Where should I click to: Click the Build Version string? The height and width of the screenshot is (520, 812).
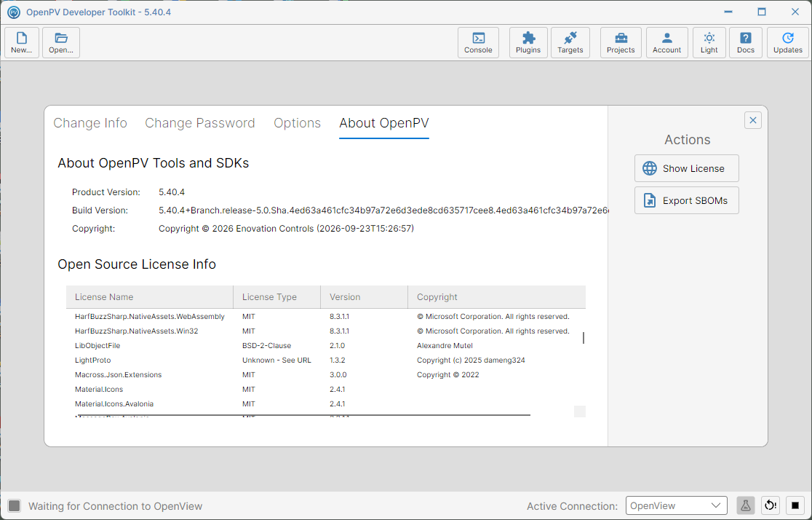[x=383, y=210]
